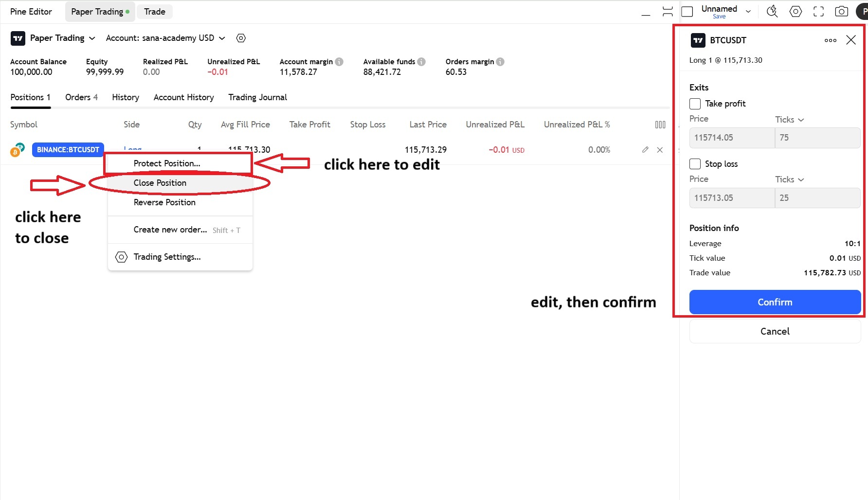The height and width of the screenshot is (500, 868).
Task: Select Reverse Position from the context menu
Action: 164,202
